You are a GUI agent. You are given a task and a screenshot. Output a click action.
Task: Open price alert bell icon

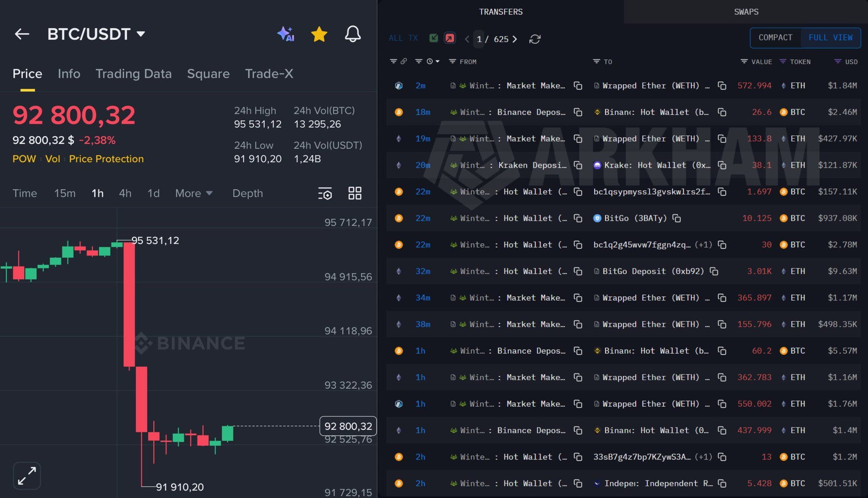pos(353,34)
